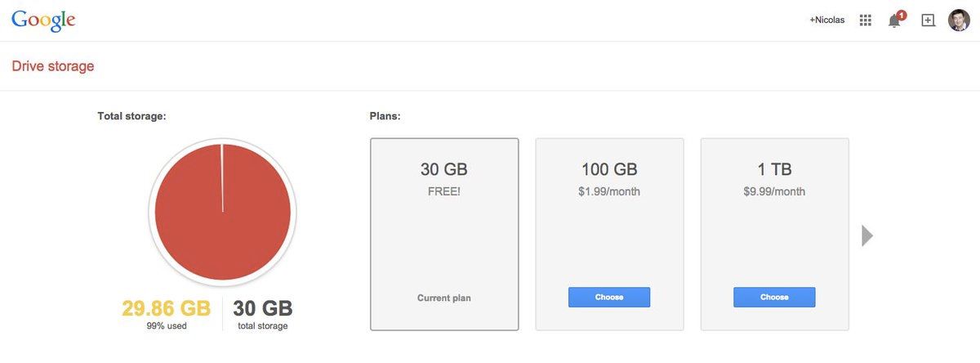Choose the 100 GB plan
The width and height of the screenshot is (980, 363).
pyautogui.click(x=609, y=297)
